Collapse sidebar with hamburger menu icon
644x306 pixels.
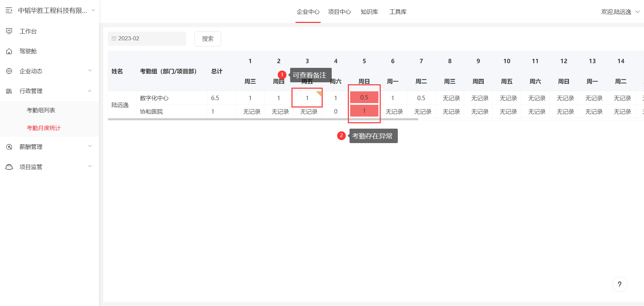click(9, 10)
